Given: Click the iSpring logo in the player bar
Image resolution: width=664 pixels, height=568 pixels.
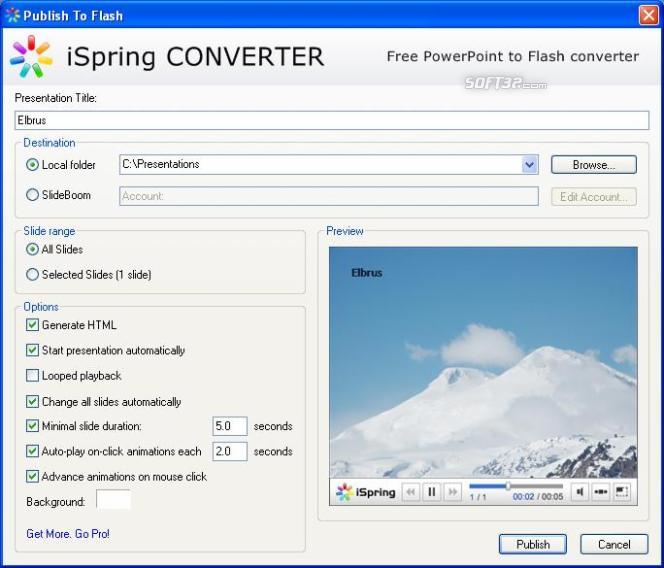Looking at the screenshot, I should point(365,492).
